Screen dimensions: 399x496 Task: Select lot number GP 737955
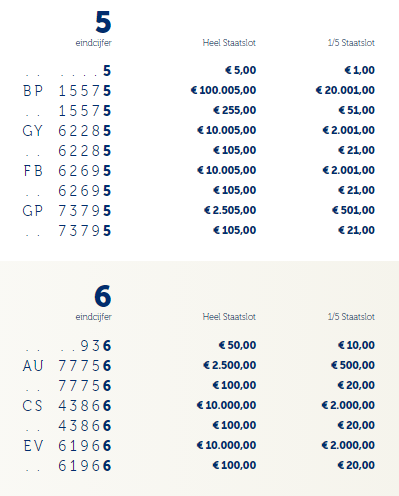pos(67,211)
